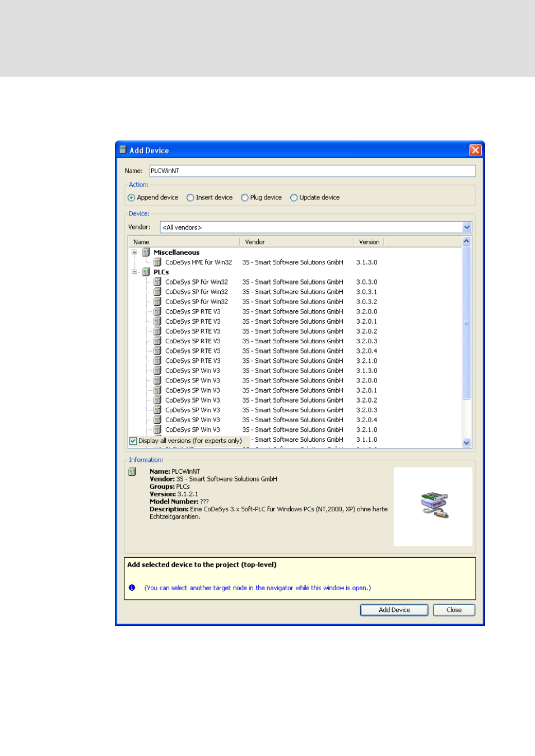Choose the SP Win V3 3.1.3.0 device icon
Screen dimensions: 535x756
click(157, 371)
